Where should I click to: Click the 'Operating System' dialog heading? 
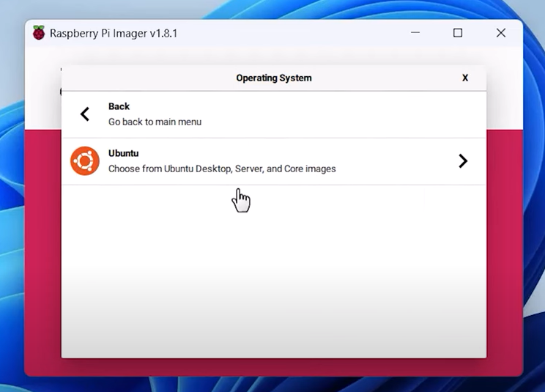point(274,78)
